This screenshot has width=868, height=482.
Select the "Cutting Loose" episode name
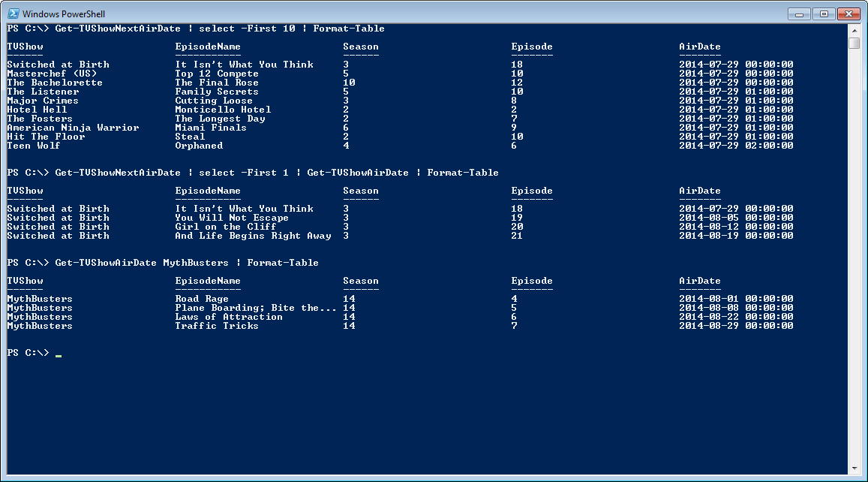(x=215, y=101)
